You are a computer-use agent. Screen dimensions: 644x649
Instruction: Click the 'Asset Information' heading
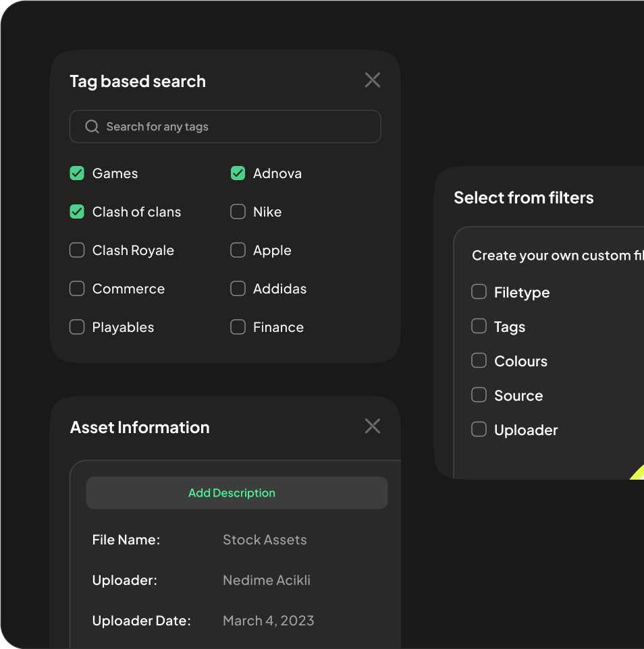140,428
